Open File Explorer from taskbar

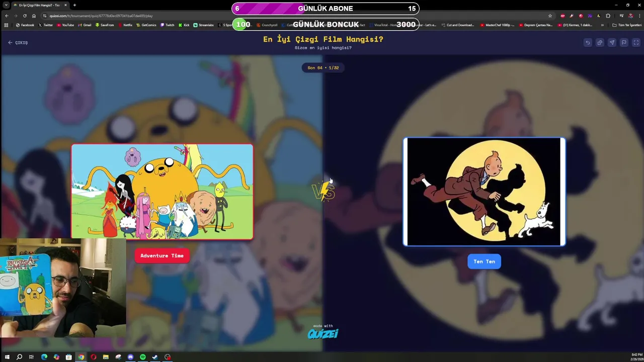point(106,357)
